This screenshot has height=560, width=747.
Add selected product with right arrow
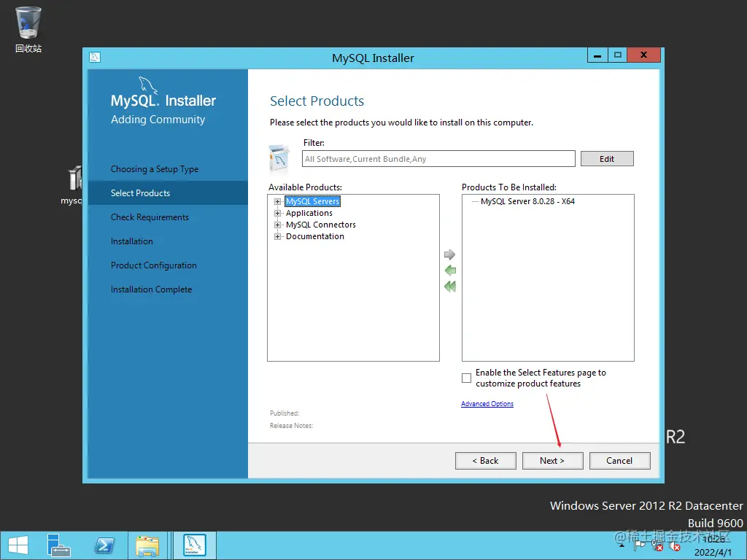click(449, 254)
